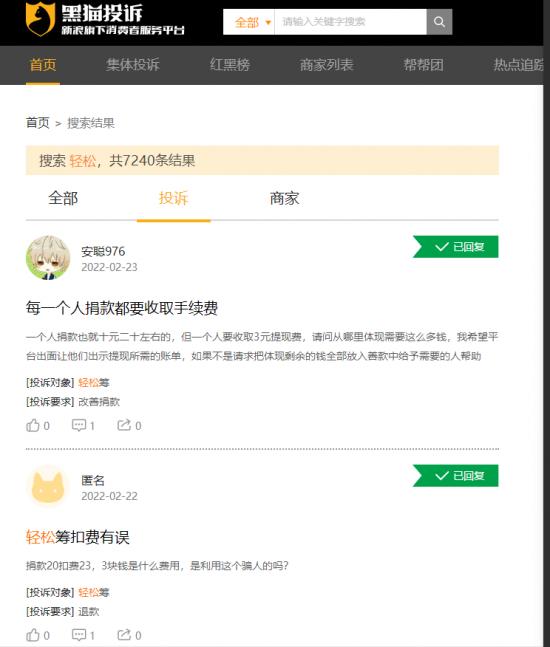Open 商家列表 in the navigation bar
The width and height of the screenshot is (550, 647).
(x=326, y=65)
